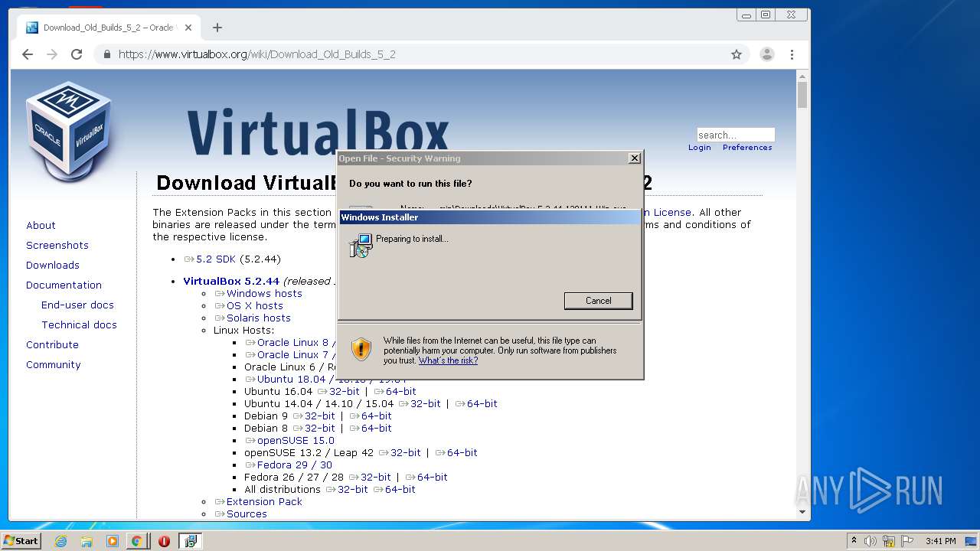Screen dimensions: 980x551
Task: Launch Internet Explorer from the taskbar
Action: [60, 541]
